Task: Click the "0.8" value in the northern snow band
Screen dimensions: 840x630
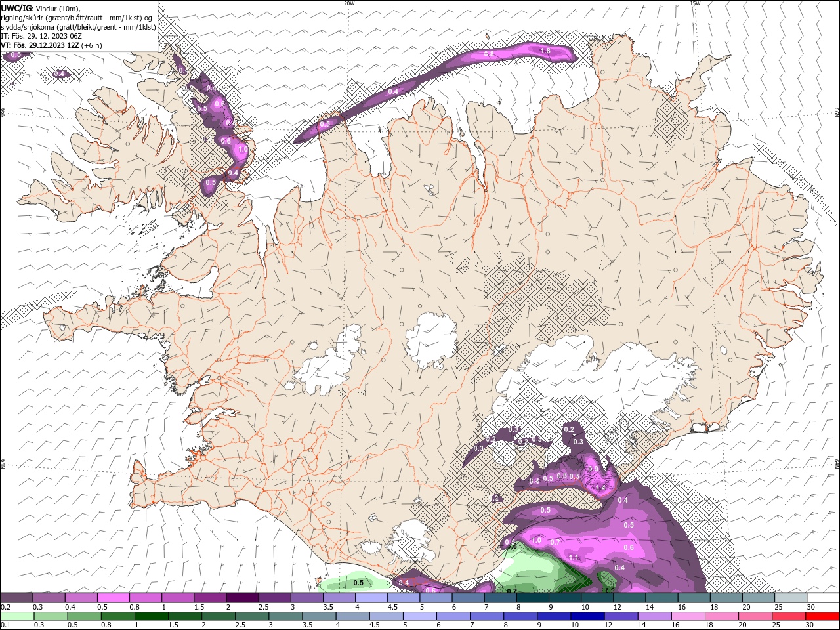Action: [489, 54]
